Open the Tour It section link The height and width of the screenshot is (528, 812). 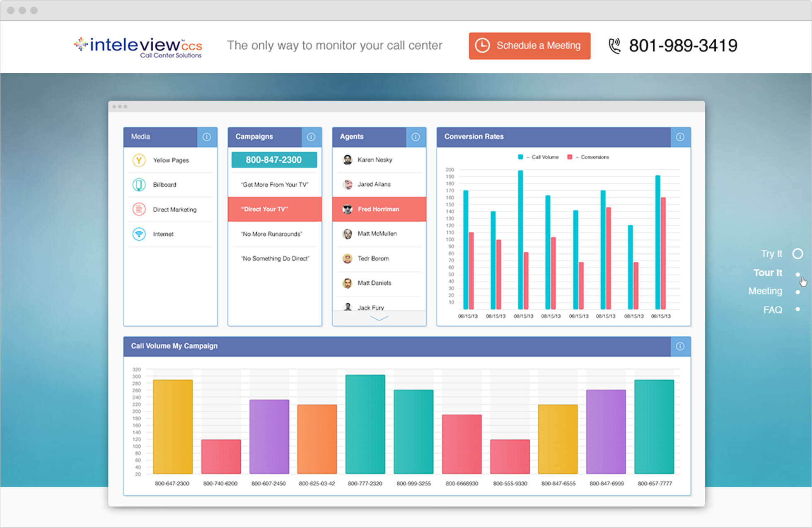[x=767, y=273]
